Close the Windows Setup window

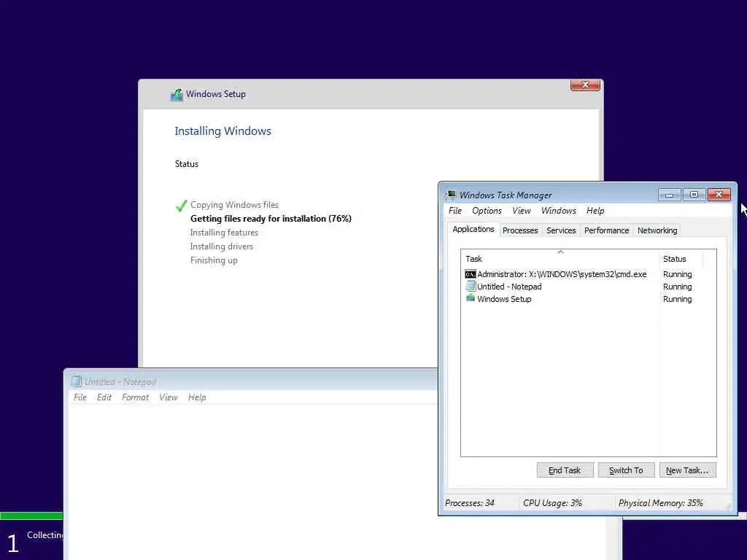[x=585, y=85]
